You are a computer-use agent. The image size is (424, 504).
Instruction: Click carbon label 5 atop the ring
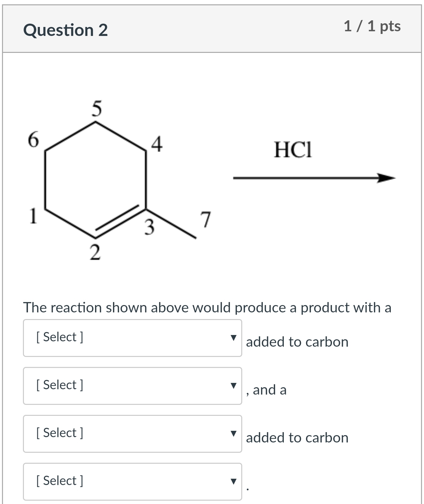tap(96, 109)
